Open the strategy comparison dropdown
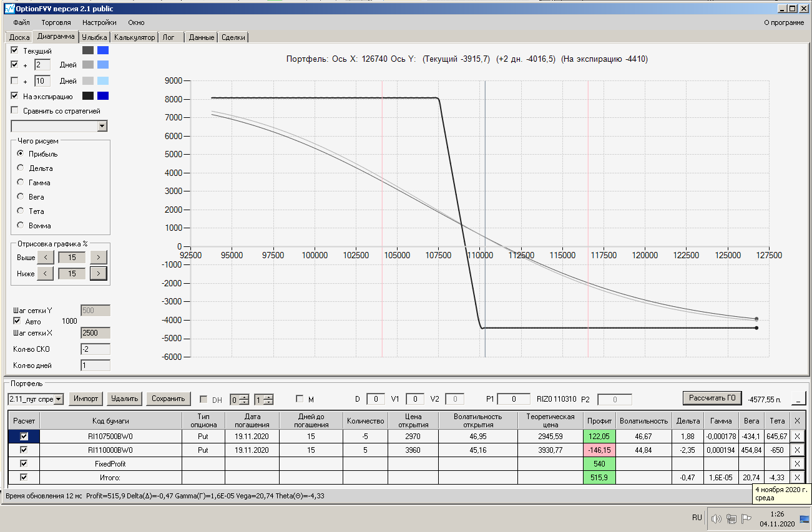Screen dimensions: 812x532 102,126
